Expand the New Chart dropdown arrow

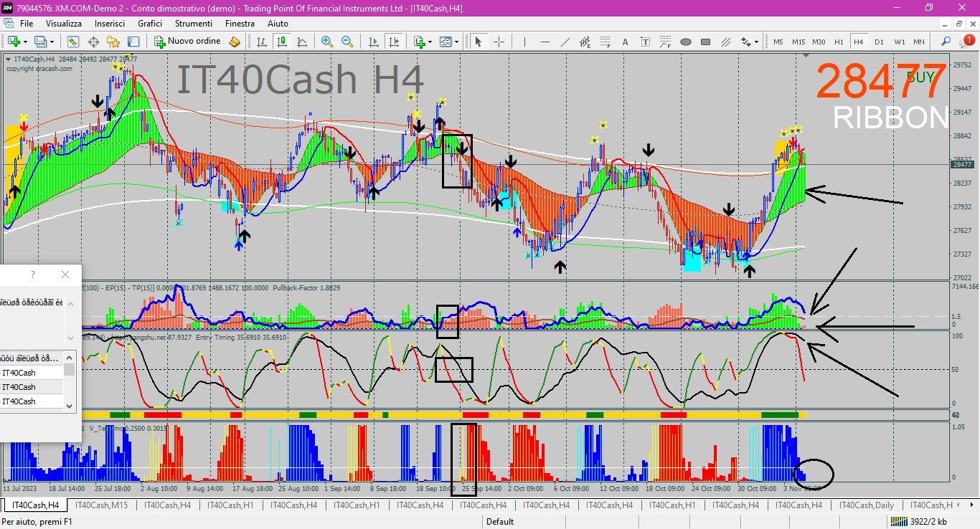25,42
